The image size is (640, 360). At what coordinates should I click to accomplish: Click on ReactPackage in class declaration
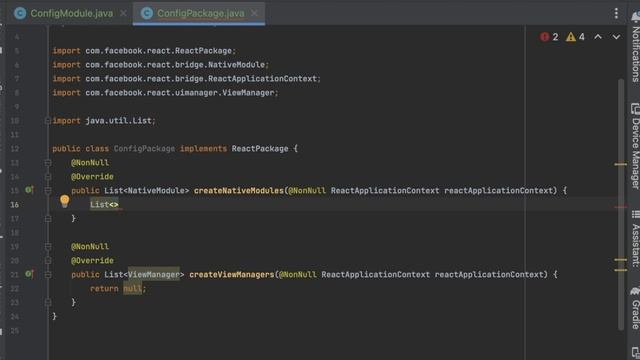pos(260,149)
